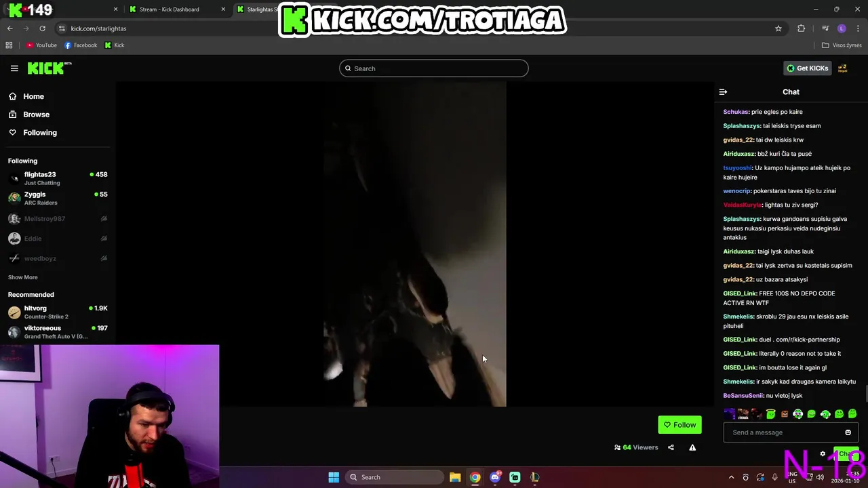
Task: Close the Stream - Kick Dashboard tab
Action: tap(223, 9)
